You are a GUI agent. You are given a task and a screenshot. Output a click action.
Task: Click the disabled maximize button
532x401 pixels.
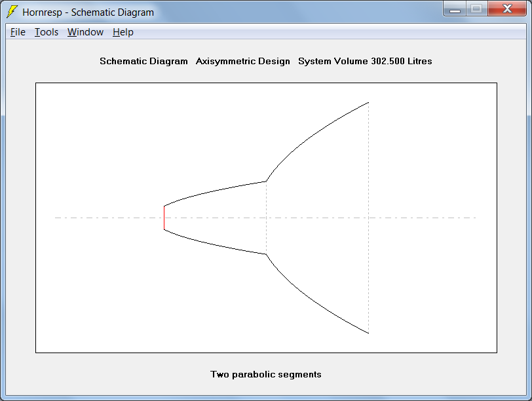click(x=477, y=9)
